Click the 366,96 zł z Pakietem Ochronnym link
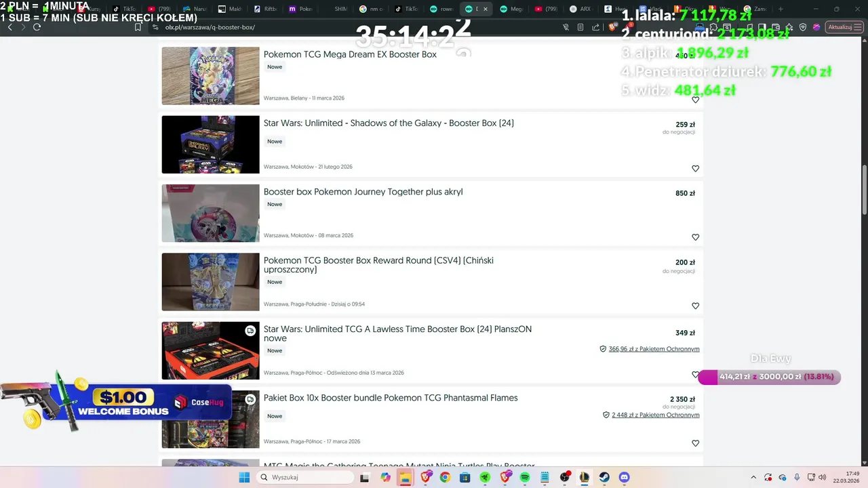 tap(654, 349)
